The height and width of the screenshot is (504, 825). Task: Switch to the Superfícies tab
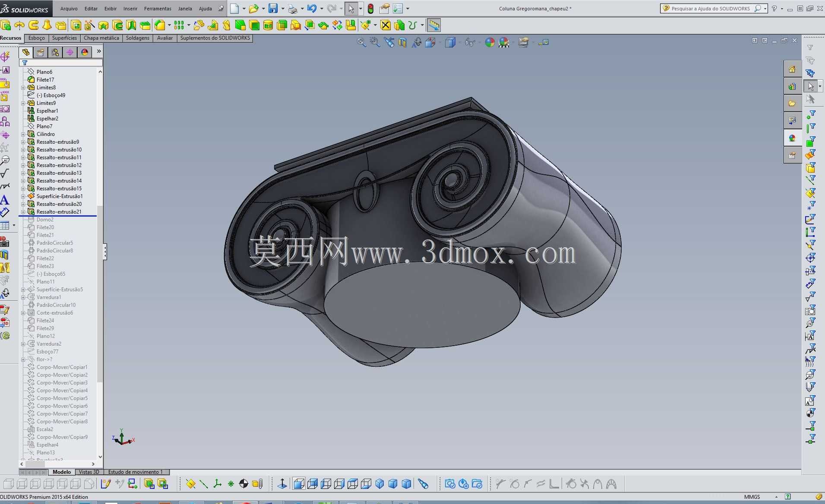64,38
